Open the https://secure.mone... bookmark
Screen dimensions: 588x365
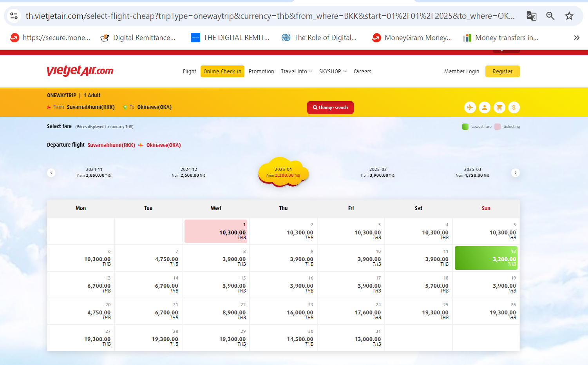50,38
